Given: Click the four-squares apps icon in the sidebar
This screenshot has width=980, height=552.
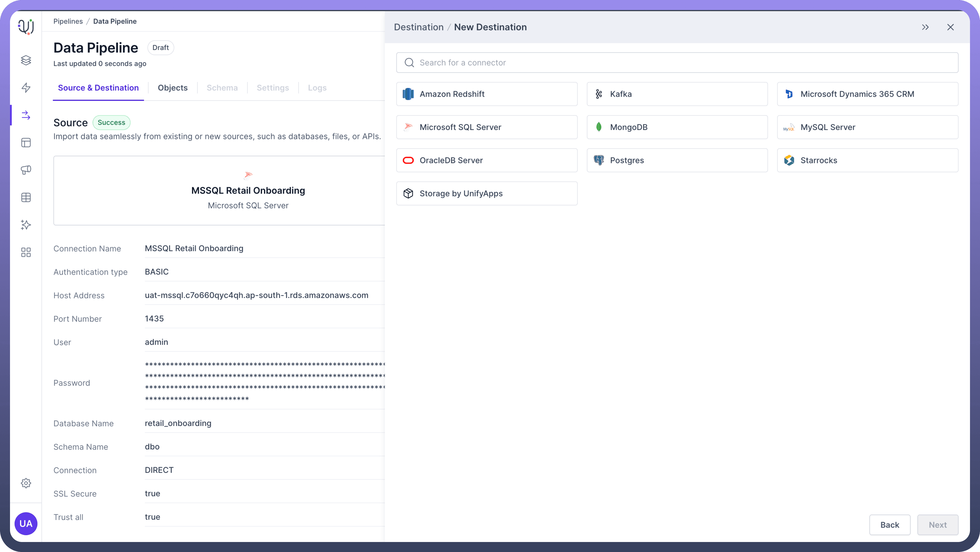Looking at the screenshot, I should point(26,252).
